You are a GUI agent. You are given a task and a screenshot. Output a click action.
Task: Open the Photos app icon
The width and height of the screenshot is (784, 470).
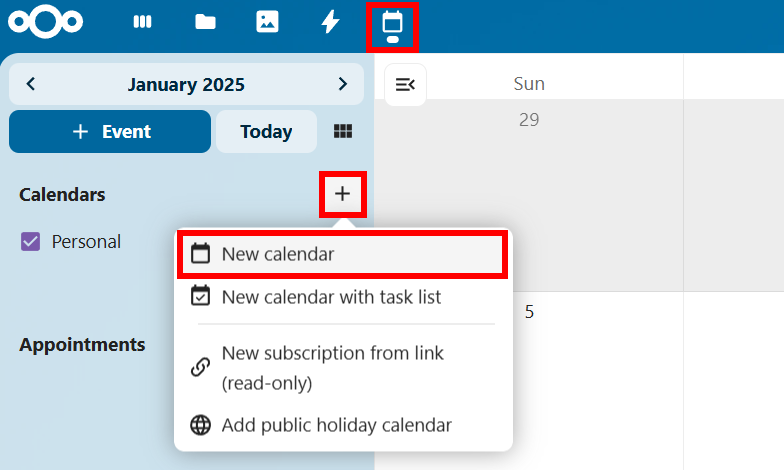pos(267,22)
